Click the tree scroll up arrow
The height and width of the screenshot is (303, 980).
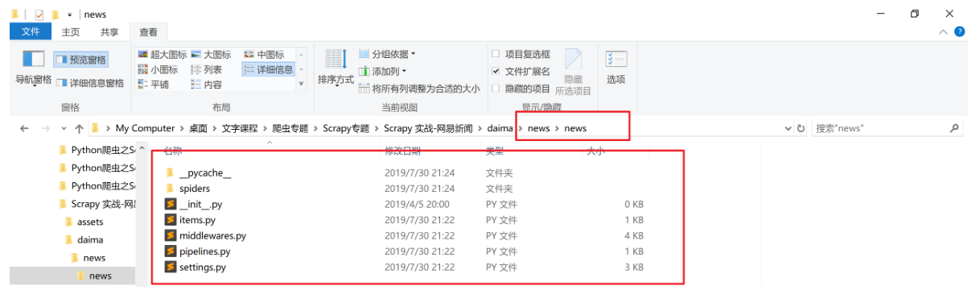(x=143, y=148)
